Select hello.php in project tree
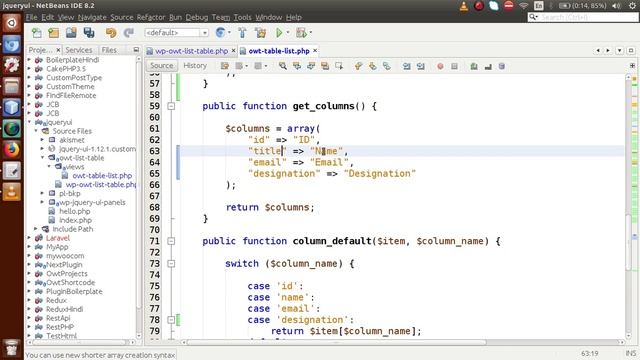The height and width of the screenshot is (360, 640). 75,211
